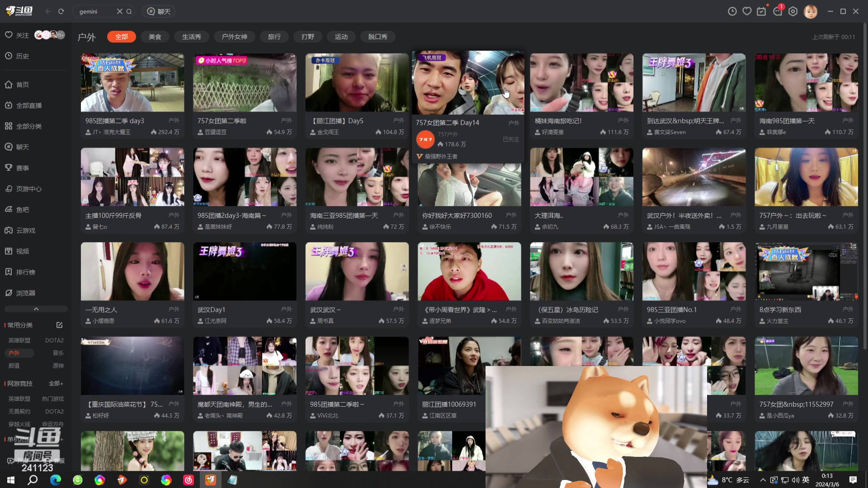Image resolution: width=868 pixels, height=488 pixels.
Task: Select the 美食 category tab
Action: tap(155, 37)
